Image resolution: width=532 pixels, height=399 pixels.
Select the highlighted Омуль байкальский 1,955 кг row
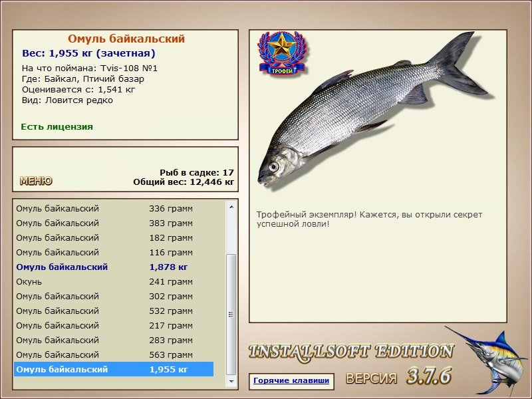(114, 369)
